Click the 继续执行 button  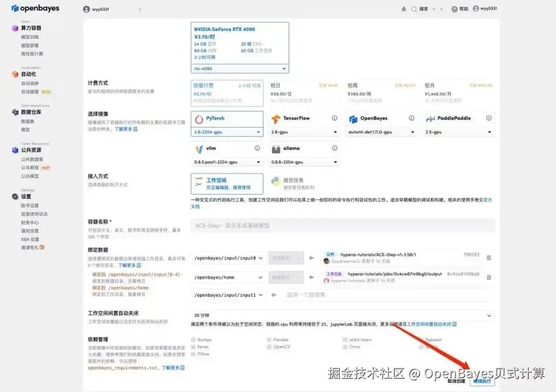(x=482, y=381)
